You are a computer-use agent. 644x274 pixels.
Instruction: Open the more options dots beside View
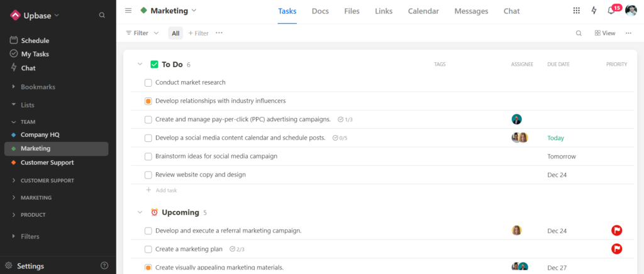pyautogui.click(x=628, y=33)
